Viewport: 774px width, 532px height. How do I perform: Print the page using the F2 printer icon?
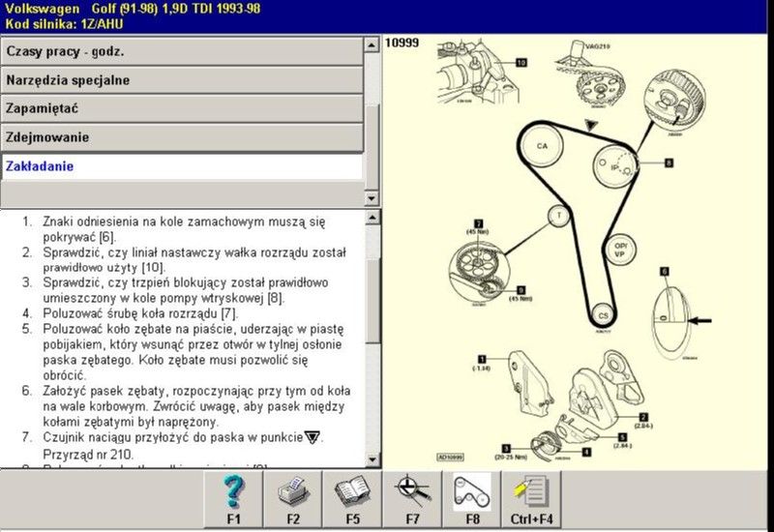(x=293, y=498)
